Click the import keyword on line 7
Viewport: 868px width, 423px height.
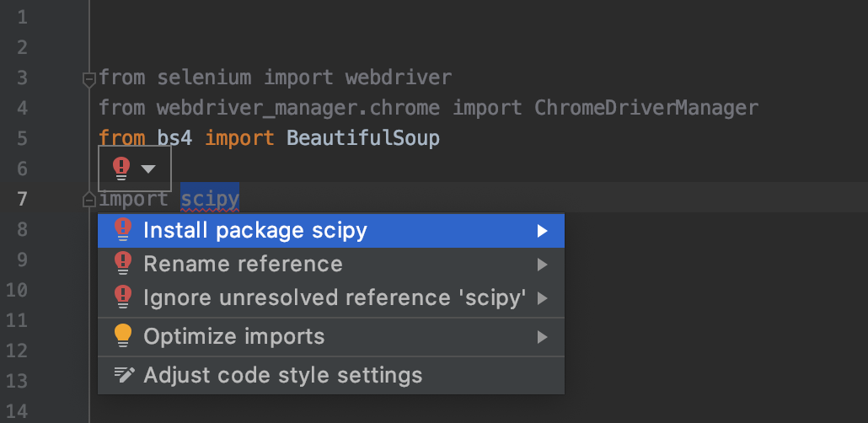click(x=133, y=199)
